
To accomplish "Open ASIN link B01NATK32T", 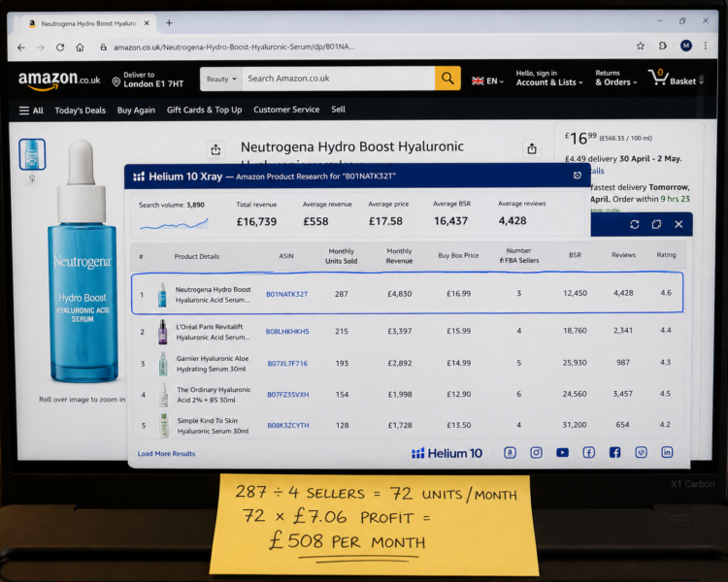I will [287, 294].
